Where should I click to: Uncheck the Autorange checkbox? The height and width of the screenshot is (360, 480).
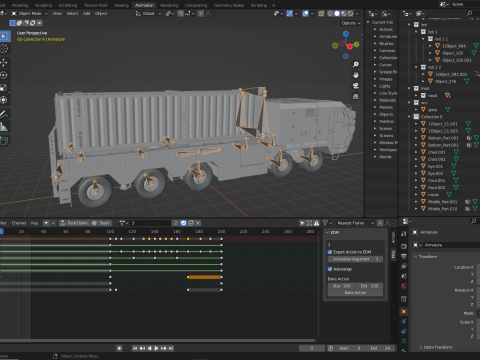click(x=330, y=269)
